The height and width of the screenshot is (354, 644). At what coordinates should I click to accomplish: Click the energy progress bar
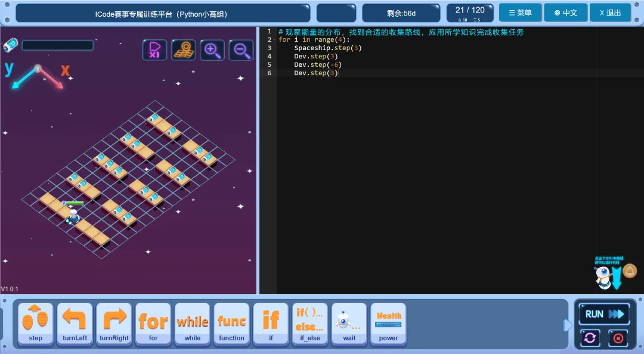(57, 45)
